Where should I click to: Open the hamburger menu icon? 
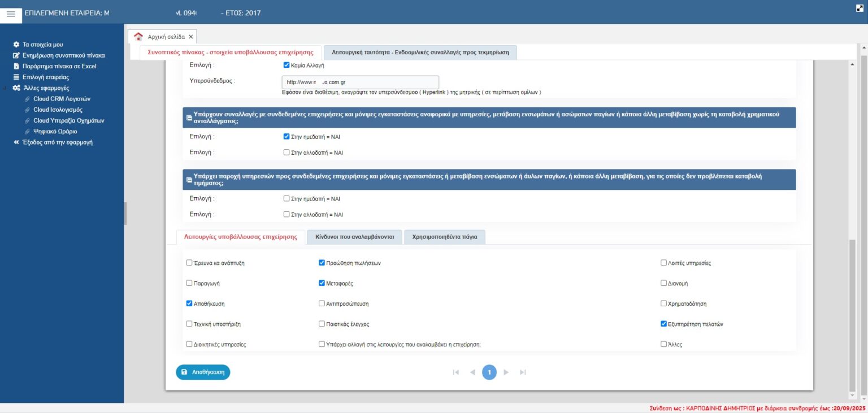(x=11, y=14)
